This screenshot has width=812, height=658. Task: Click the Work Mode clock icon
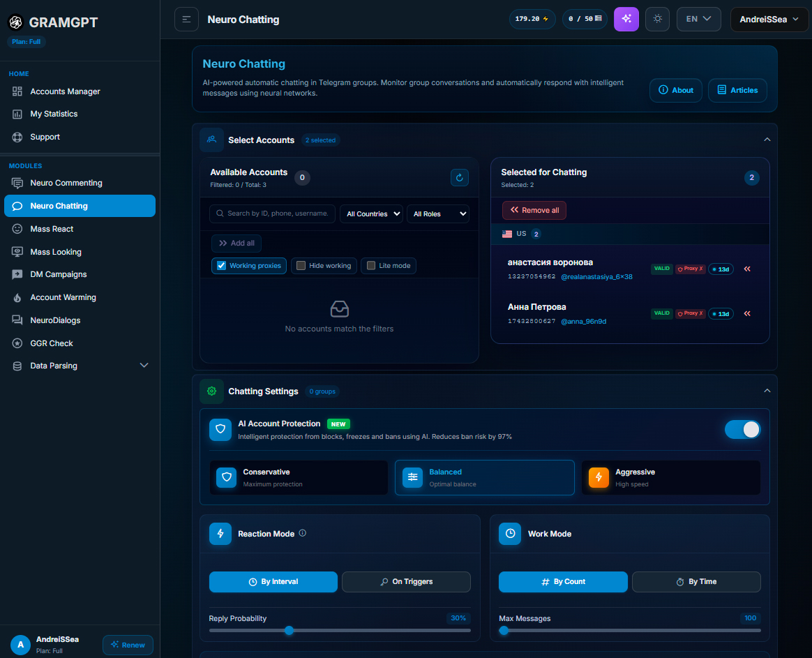click(510, 534)
